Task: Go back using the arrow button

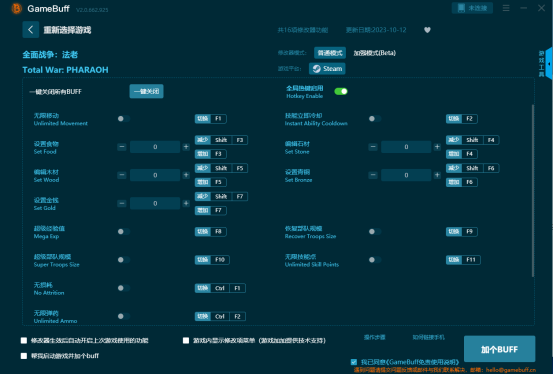Action: 31,30
